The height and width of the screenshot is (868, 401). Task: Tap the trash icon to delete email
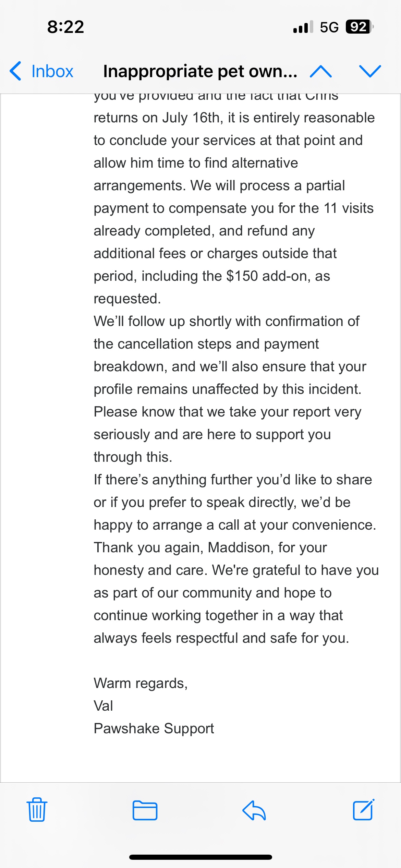point(37,810)
